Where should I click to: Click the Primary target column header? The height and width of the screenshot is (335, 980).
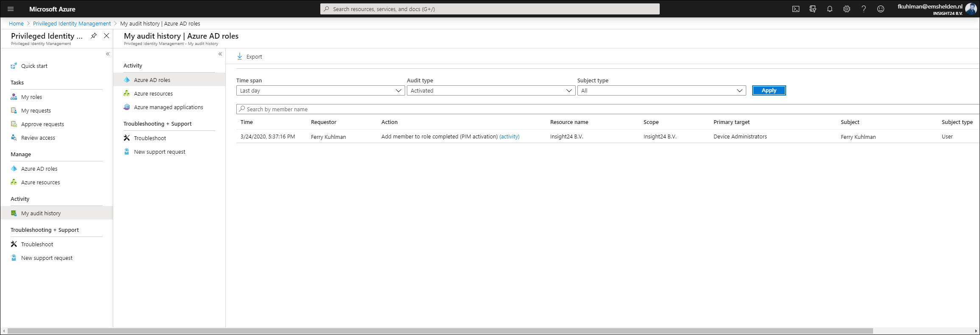point(731,122)
